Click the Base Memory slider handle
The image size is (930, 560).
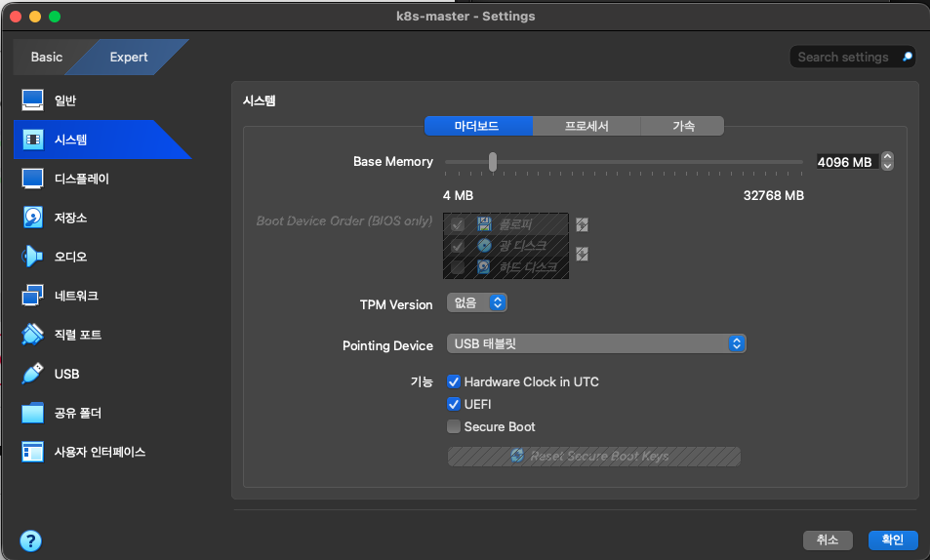point(492,161)
